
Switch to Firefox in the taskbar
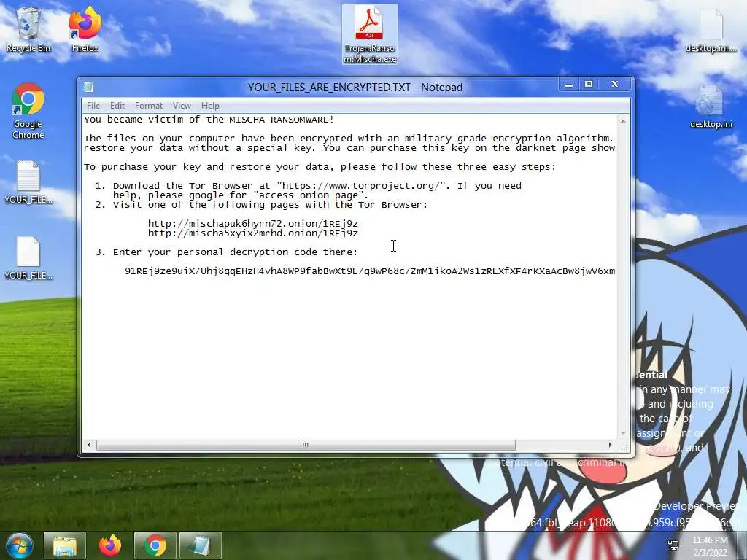110,545
